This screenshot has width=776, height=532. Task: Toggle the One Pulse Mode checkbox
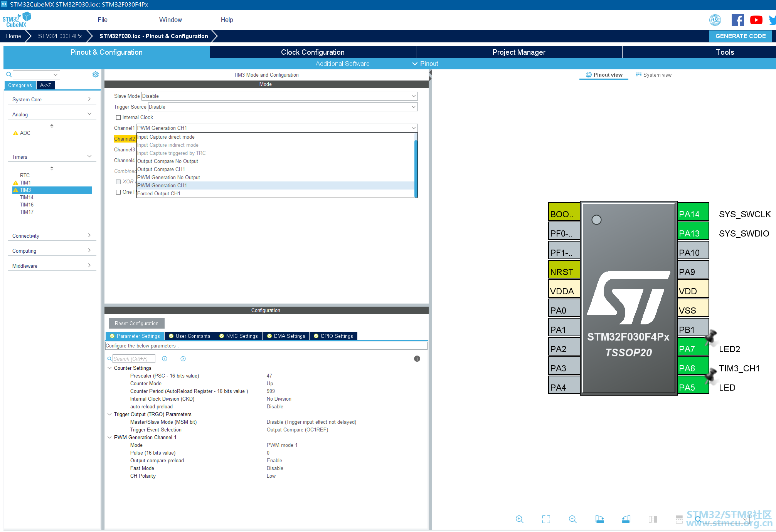point(118,192)
